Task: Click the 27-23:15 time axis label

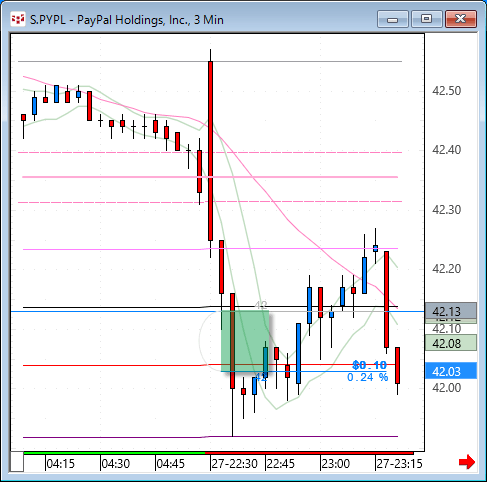Action: coord(399,464)
